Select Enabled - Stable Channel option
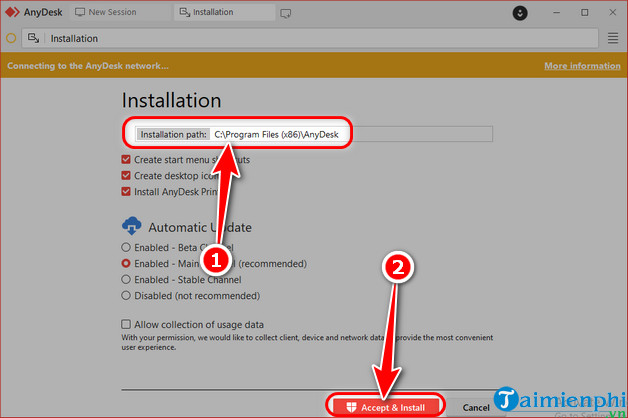 (126, 280)
